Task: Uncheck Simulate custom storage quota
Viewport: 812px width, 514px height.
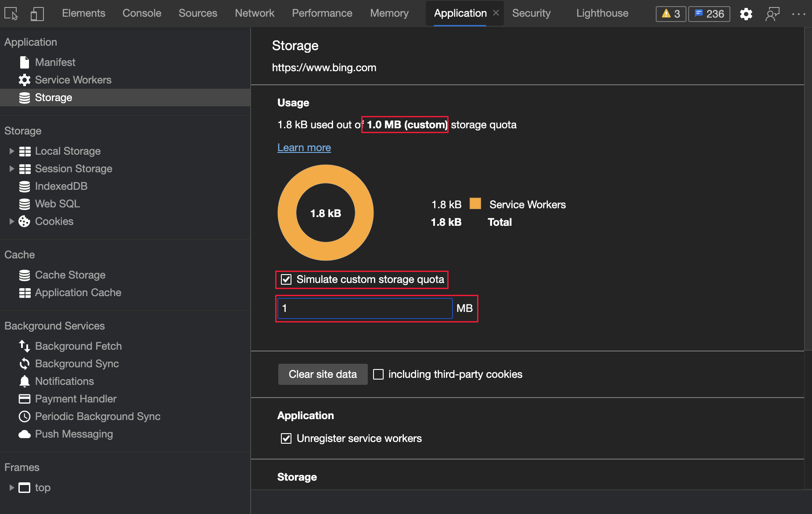Action: point(286,279)
